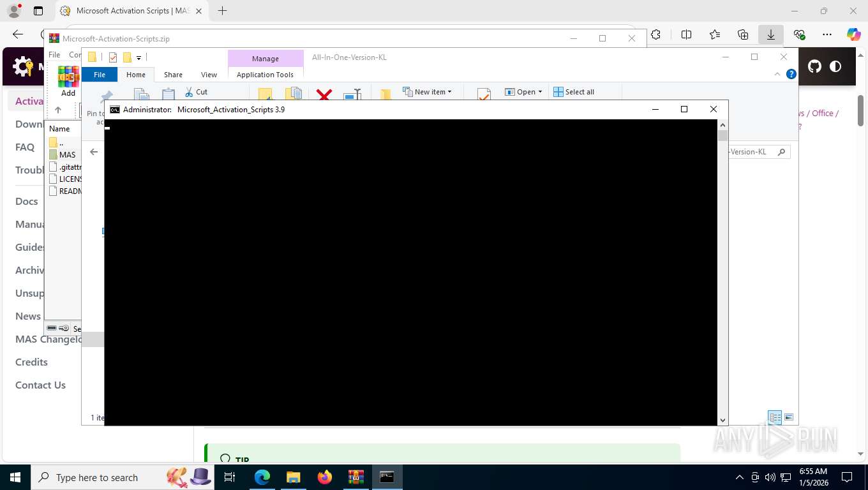Switch to Explorer View ribbon tab
The height and width of the screenshot is (490, 868).
[x=209, y=75]
